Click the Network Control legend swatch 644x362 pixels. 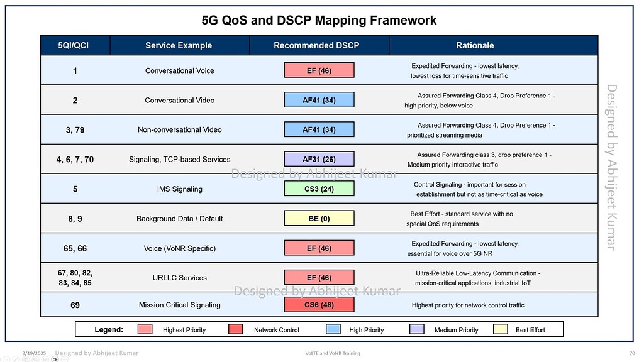click(x=236, y=329)
